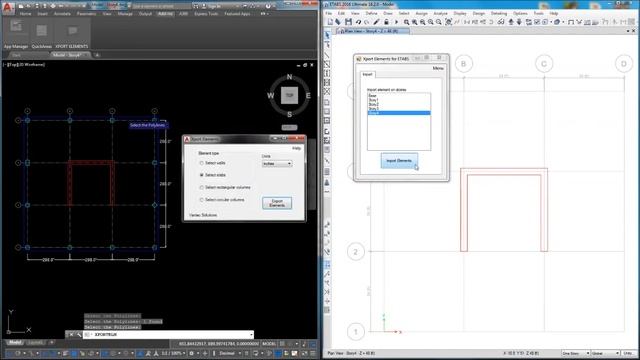Toggle the MODEL space status button

(269, 344)
